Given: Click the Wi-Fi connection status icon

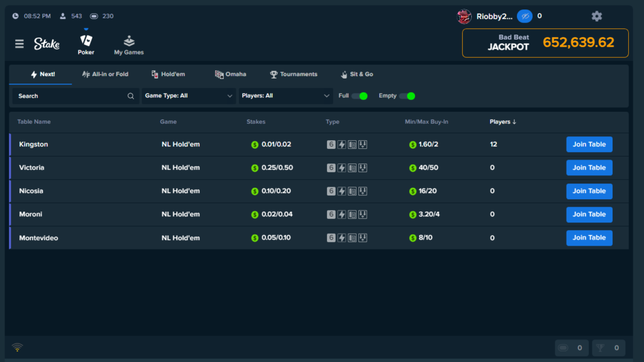Looking at the screenshot, I should [x=18, y=348].
